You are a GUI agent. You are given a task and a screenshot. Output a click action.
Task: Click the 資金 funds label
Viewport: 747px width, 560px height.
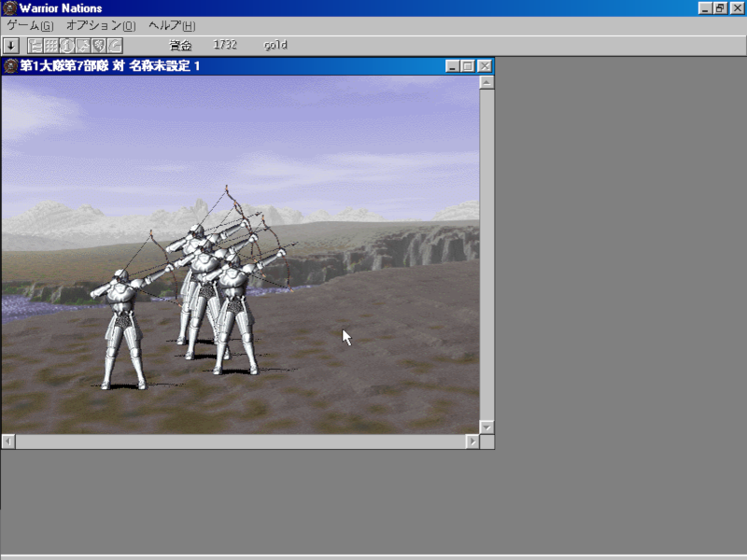pyautogui.click(x=180, y=45)
